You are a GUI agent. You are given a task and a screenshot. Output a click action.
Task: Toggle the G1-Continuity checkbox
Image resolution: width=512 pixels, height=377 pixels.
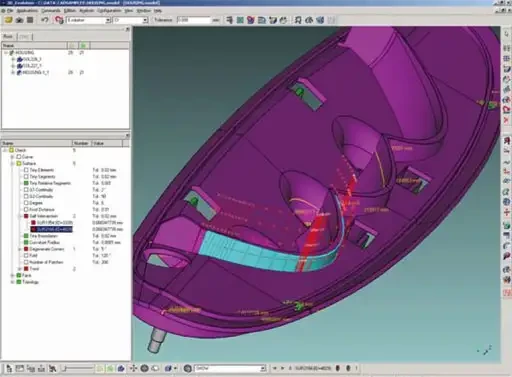pos(26,190)
